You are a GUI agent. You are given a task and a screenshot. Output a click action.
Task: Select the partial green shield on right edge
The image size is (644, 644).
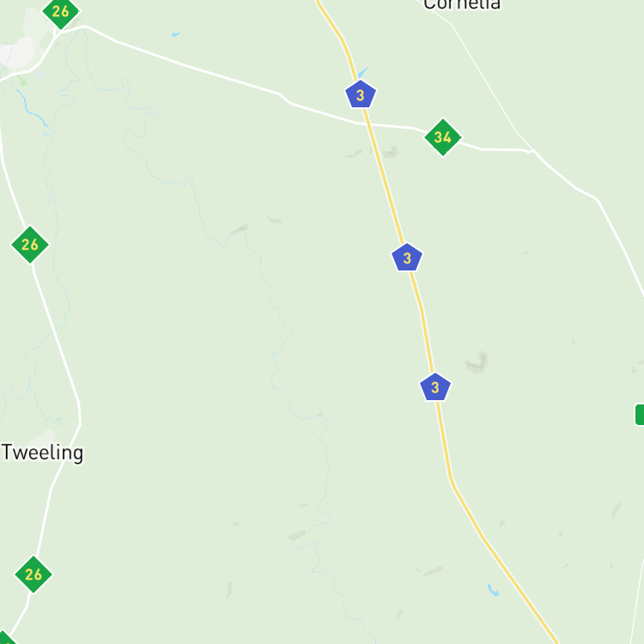(x=640, y=415)
